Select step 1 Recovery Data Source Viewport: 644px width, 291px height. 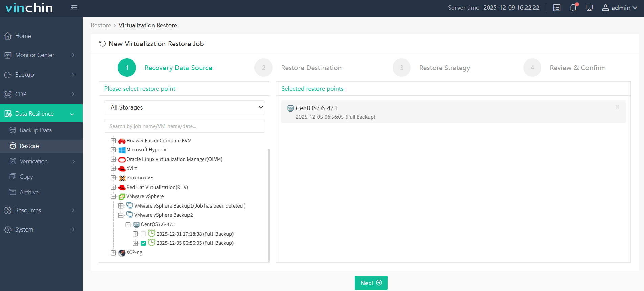pyautogui.click(x=165, y=68)
